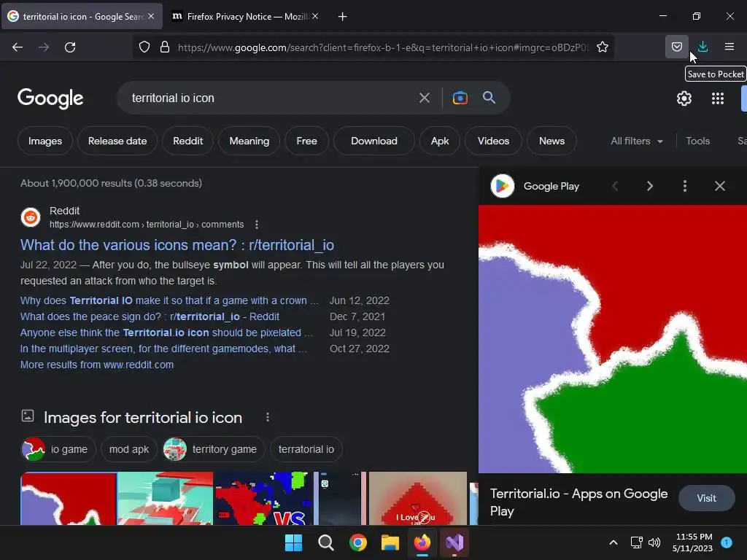The height and width of the screenshot is (560, 747).
Task: Open the Firefox downloads panel
Action: [703, 47]
